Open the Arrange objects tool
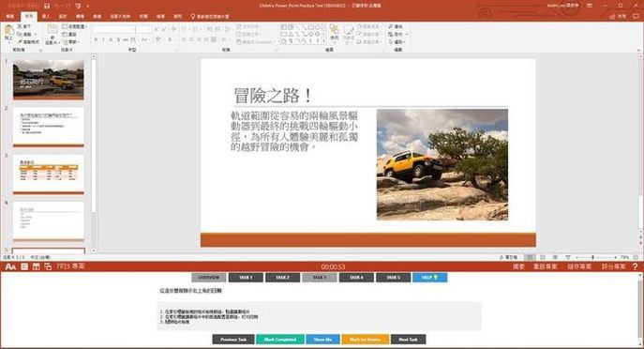This screenshot has width=644, height=349. [335, 33]
